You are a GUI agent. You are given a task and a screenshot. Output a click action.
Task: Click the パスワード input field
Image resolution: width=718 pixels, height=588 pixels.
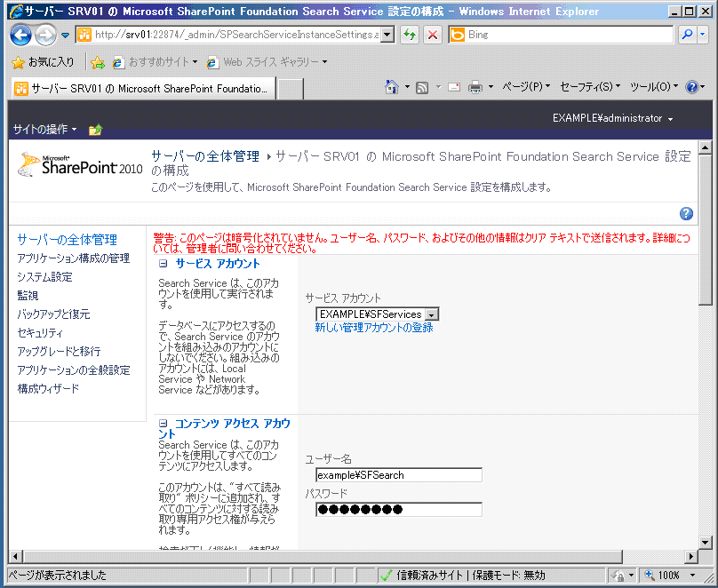(399, 509)
